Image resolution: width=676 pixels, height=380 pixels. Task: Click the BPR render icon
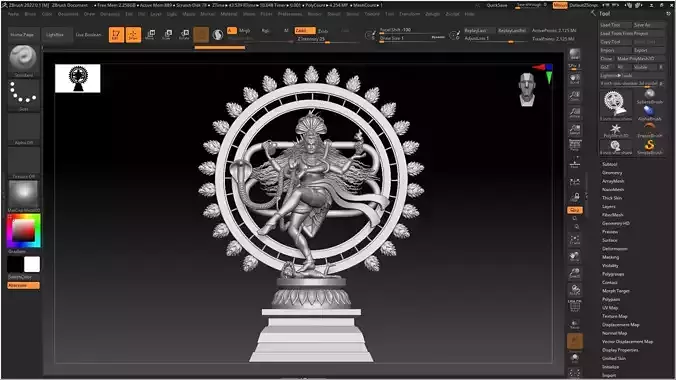(574, 54)
